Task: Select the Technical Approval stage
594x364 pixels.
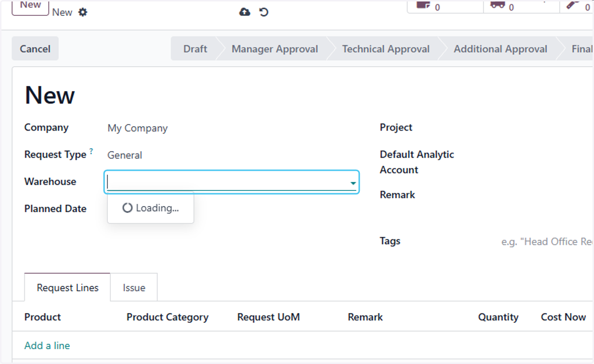Action: (386, 49)
